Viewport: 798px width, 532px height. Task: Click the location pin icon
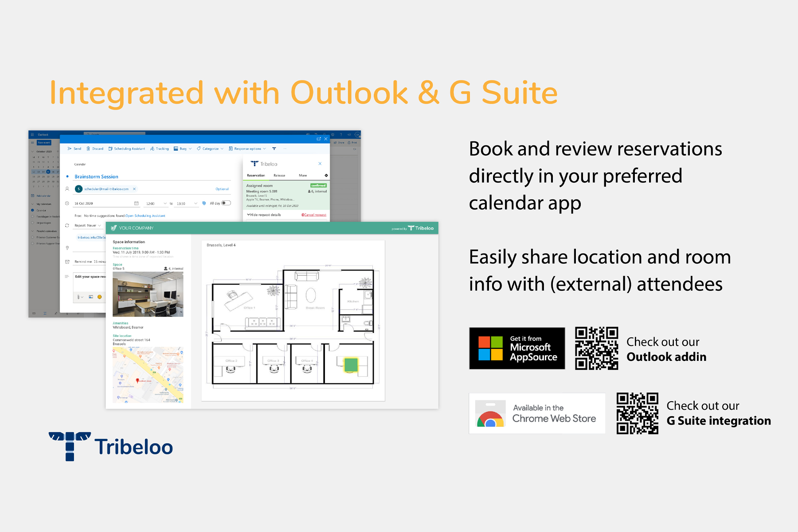coord(67,248)
